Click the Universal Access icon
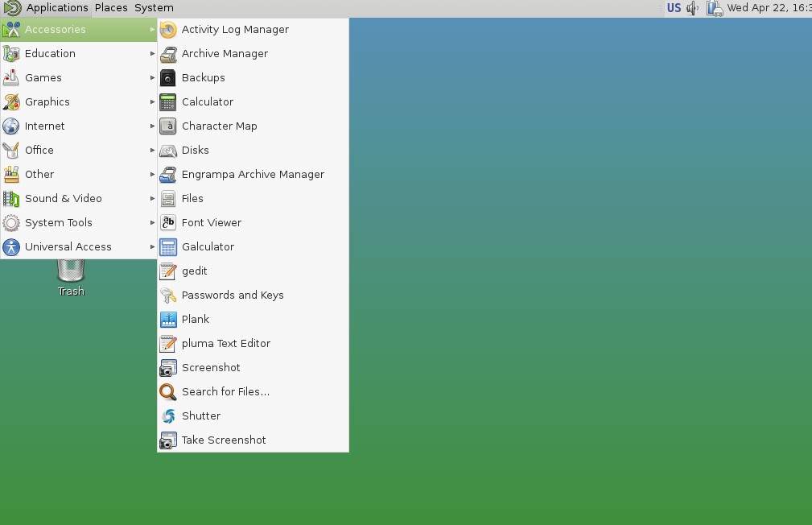The width and height of the screenshot is (812, 525). click(11, 247)
